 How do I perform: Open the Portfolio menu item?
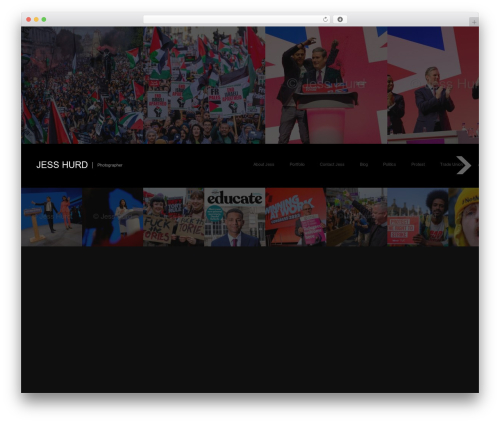[297, 164]
